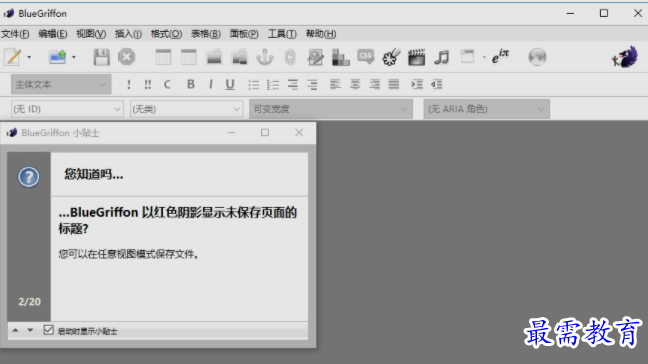
Task: Click the HTML5 form window icon
Action: (x=467, y=57)
